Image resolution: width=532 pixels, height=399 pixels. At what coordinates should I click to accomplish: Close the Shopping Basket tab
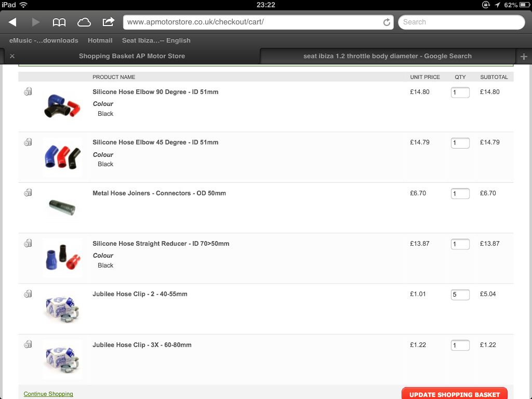[x=12, y=56]
